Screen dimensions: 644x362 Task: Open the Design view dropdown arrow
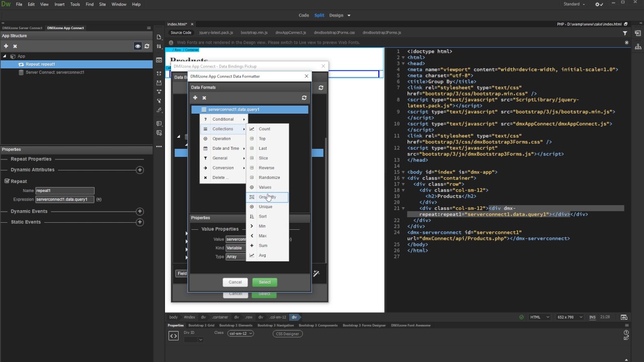click(348, 16)
